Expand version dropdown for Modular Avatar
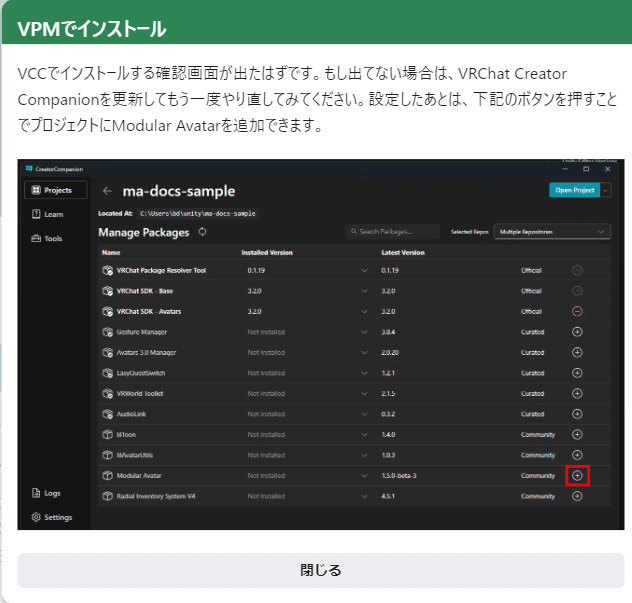632x603 pixels. [x=364, y=476]
